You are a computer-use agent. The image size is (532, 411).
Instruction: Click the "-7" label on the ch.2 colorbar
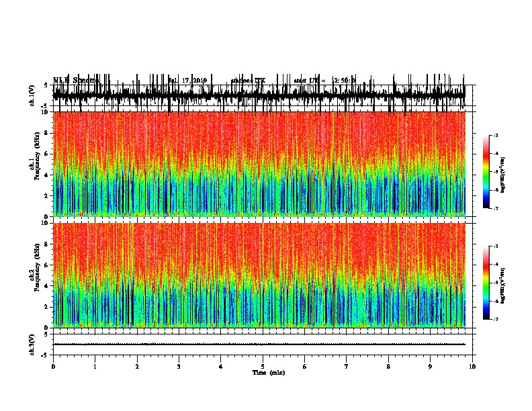496,320
